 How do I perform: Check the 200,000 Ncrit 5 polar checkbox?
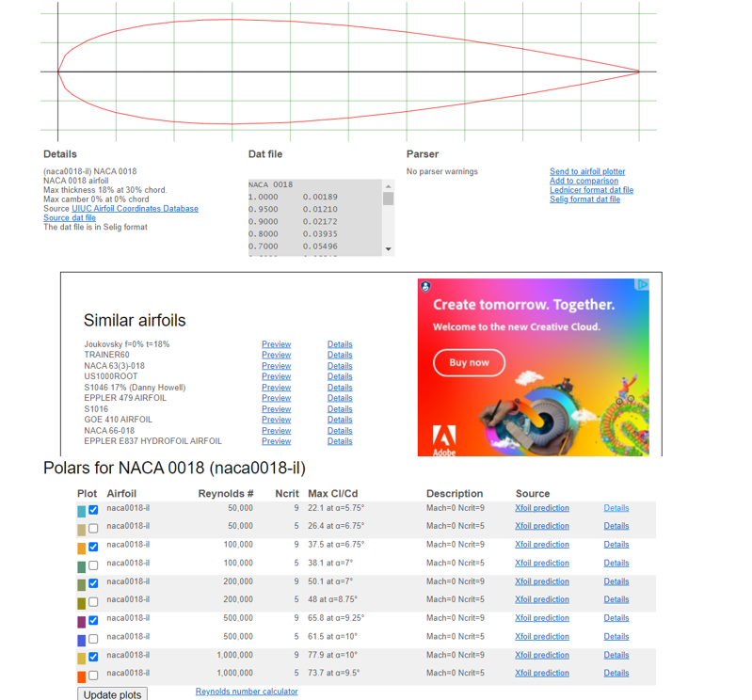click(x=93, y=601)
